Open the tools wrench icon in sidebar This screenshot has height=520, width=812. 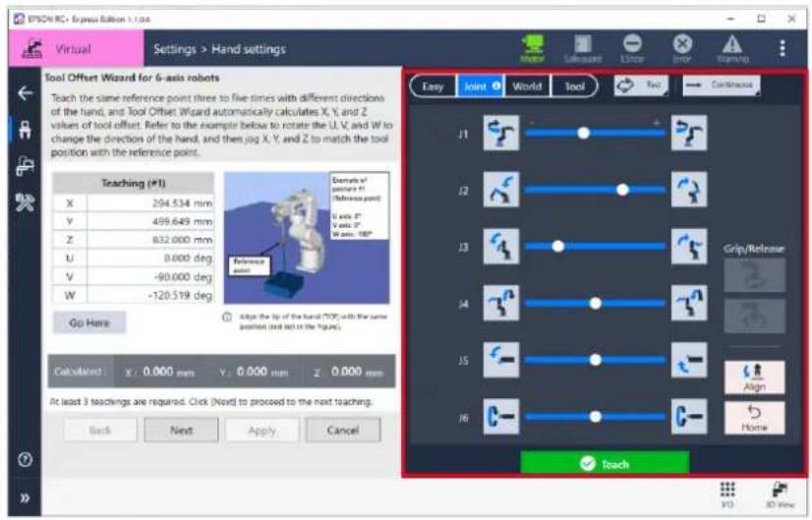[x=25, y=202]
